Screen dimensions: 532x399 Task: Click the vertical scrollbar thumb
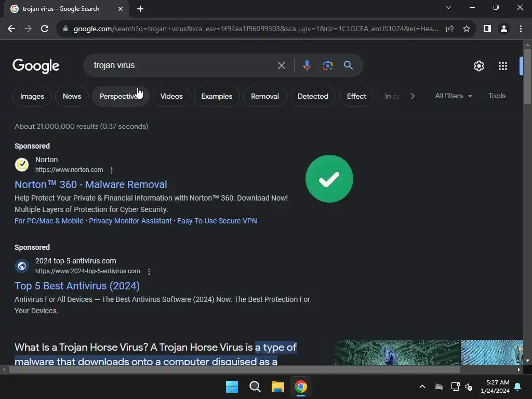coord(527,76)
